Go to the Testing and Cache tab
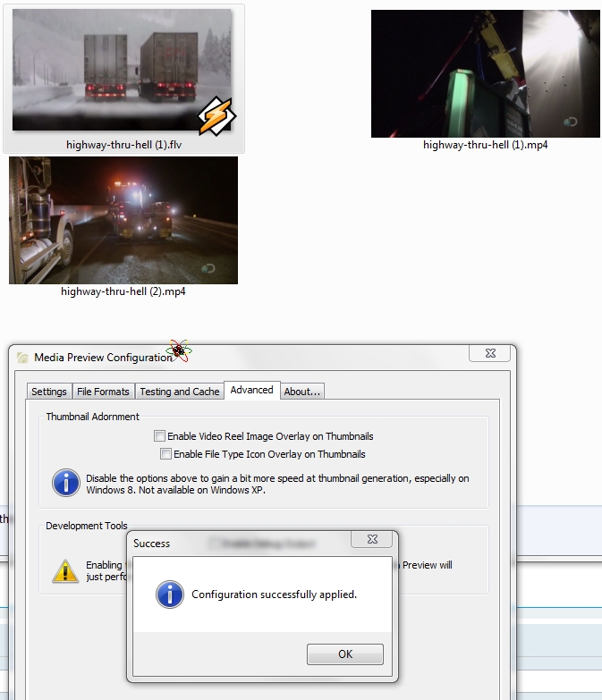Viewport: 602px width, 700px height. (179, 392)
